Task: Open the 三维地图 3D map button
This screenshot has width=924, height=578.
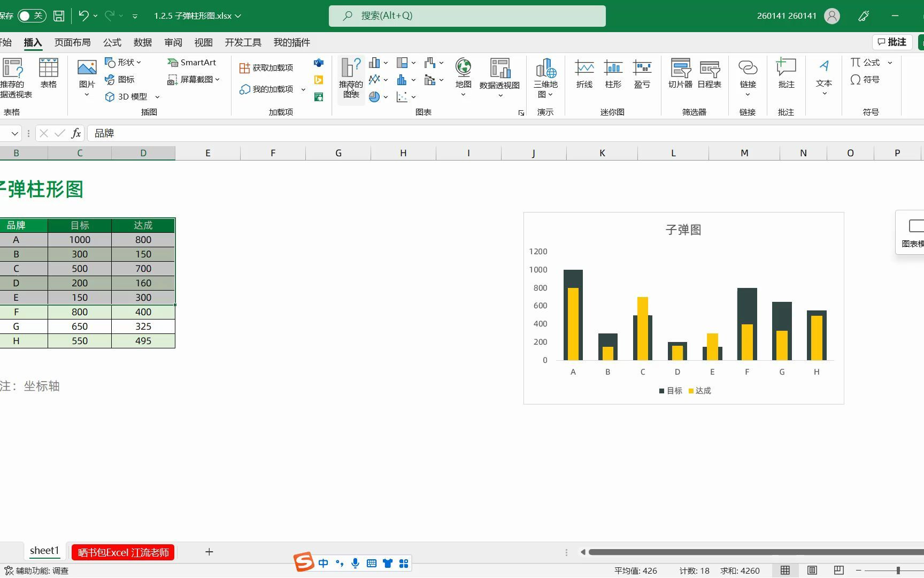Action: pyautogui.click(x=545, y=78)
